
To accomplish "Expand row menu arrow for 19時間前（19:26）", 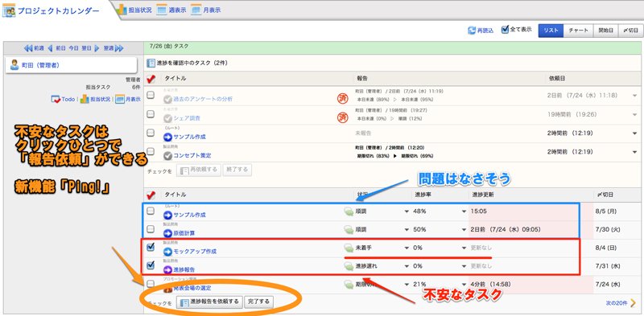I will coord(635,114).
